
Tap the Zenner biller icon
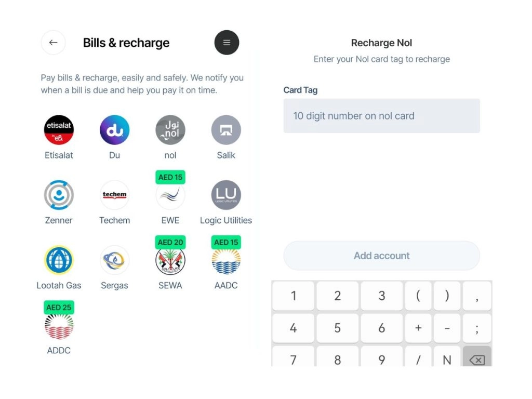coord(59,195)
